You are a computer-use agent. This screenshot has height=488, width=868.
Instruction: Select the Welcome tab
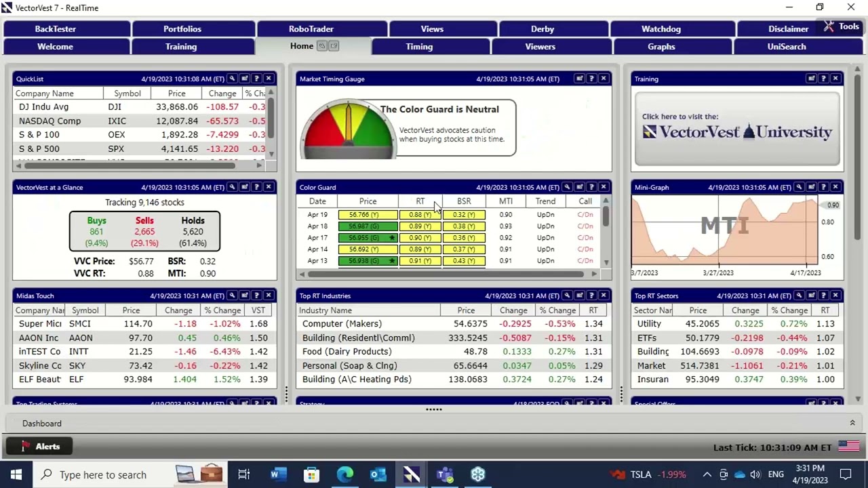[66, 47]
